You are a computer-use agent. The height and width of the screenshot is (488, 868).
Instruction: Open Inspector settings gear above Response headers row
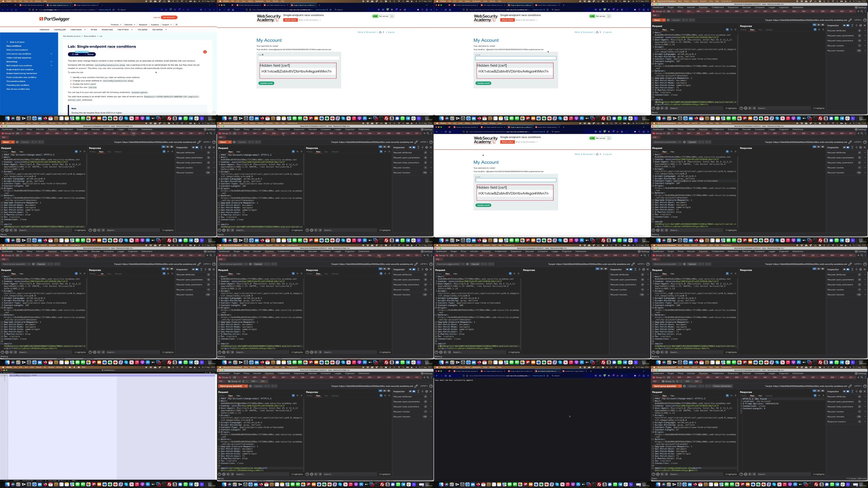[x=860, y=391]
